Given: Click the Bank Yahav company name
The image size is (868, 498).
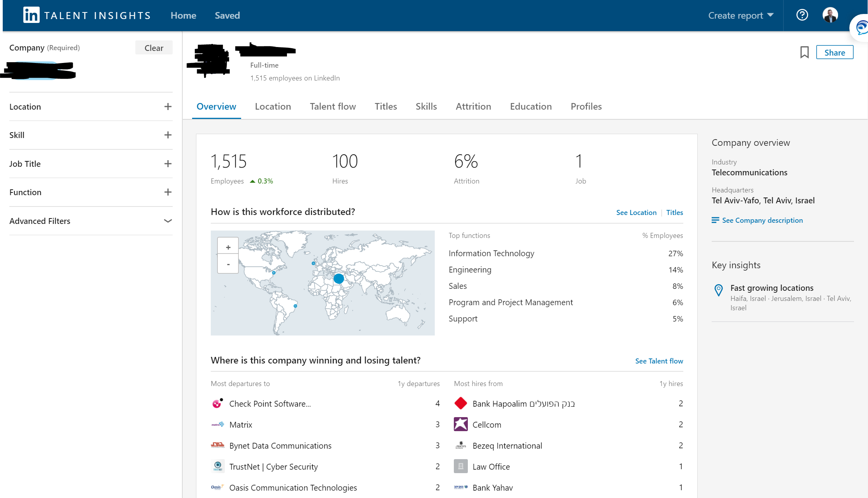Looking at the screenshot, I should tap(492, 488).
